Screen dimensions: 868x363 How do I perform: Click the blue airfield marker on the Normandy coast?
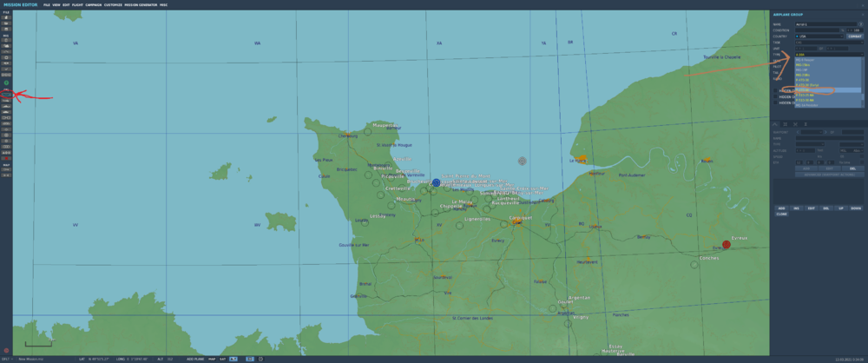tap(437, 182)
